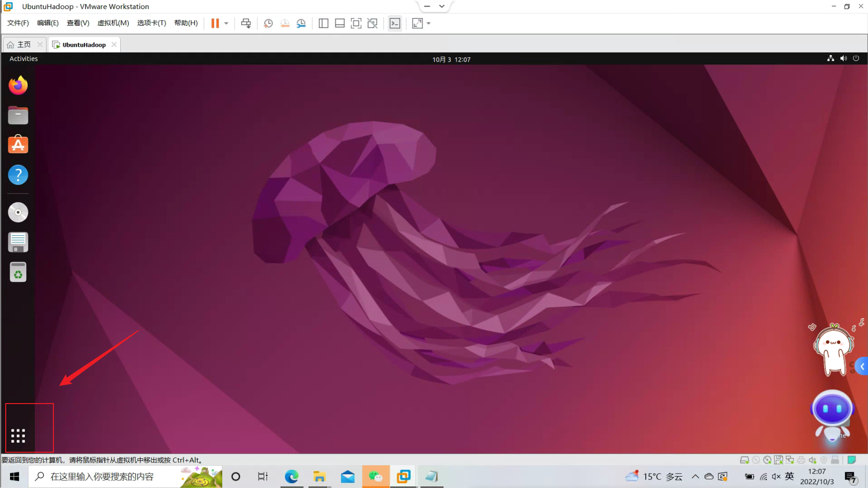Open the 查看(V) menu

pyautogui.click(x=78, y=23)
